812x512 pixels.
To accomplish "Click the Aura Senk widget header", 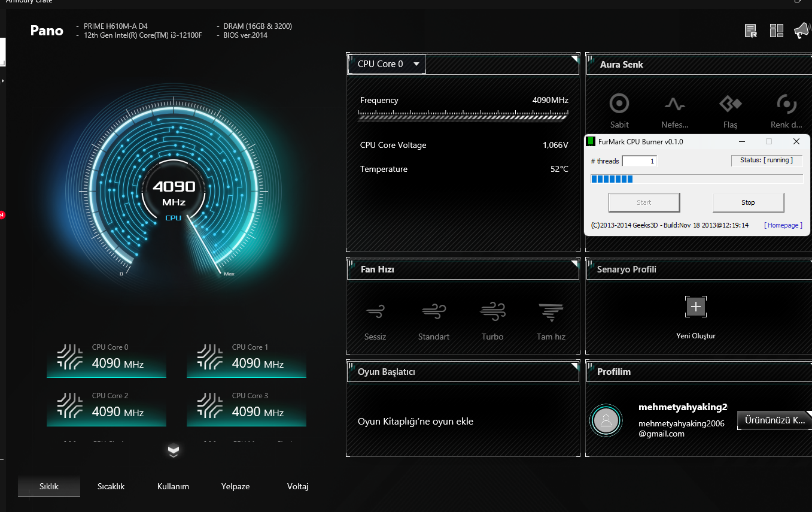I will pyautogui.click(x=699, y=64).
